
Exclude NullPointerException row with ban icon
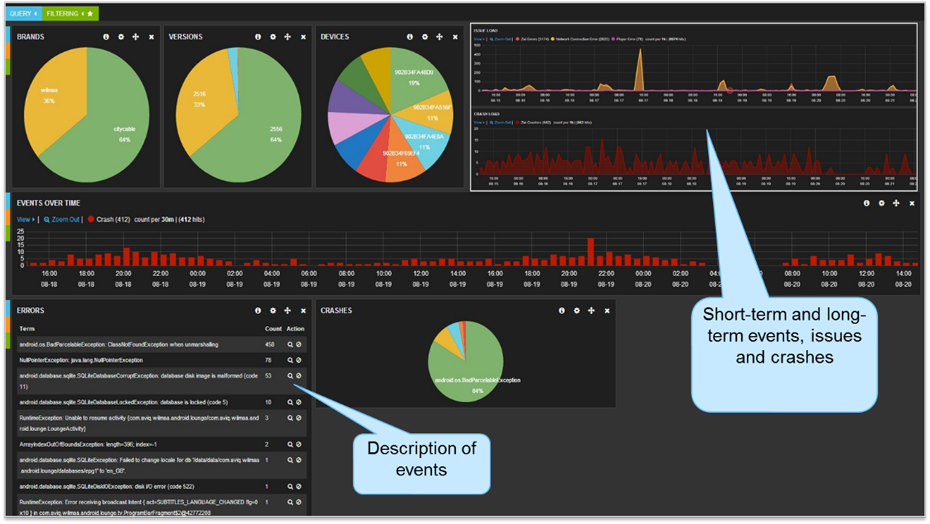point(299,360)
